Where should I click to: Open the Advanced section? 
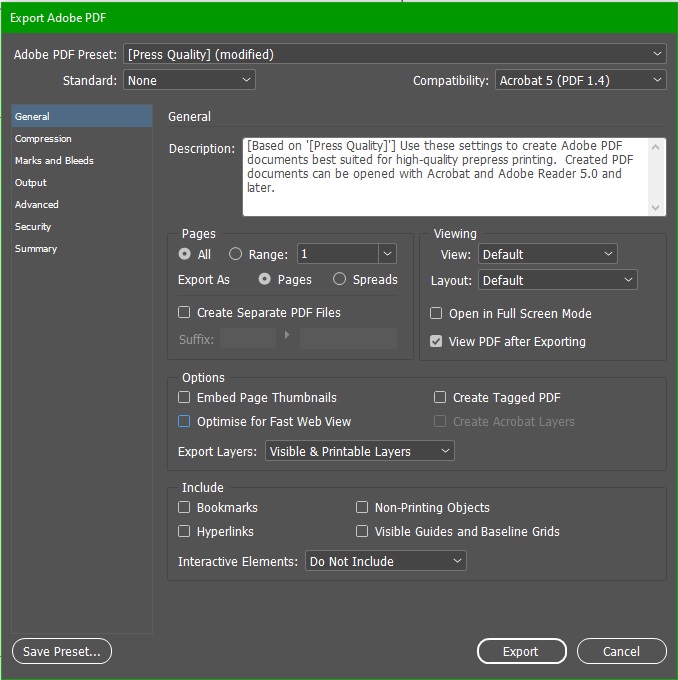click(82, 204)
